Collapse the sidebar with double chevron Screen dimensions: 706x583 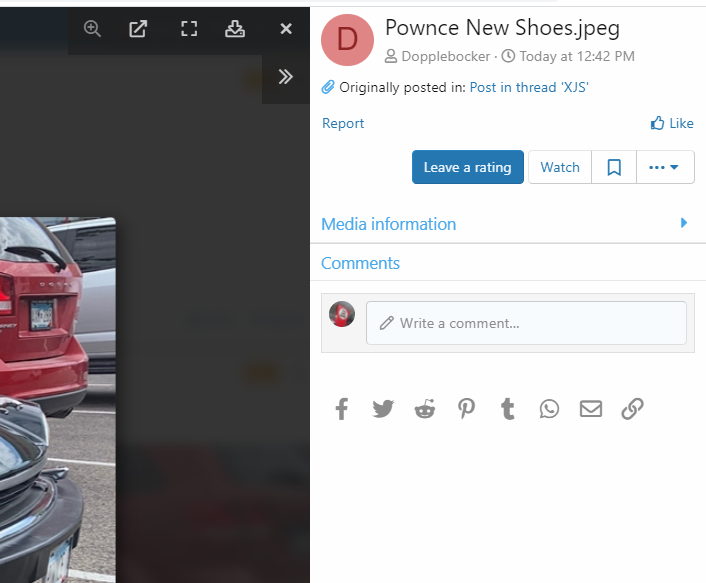coord(286,77)
